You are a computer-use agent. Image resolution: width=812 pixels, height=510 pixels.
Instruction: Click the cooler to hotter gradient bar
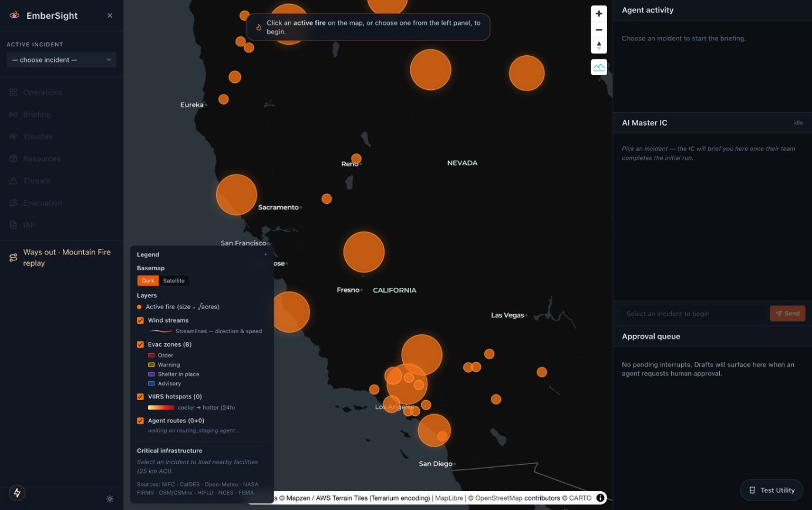(x=161, y=407)
